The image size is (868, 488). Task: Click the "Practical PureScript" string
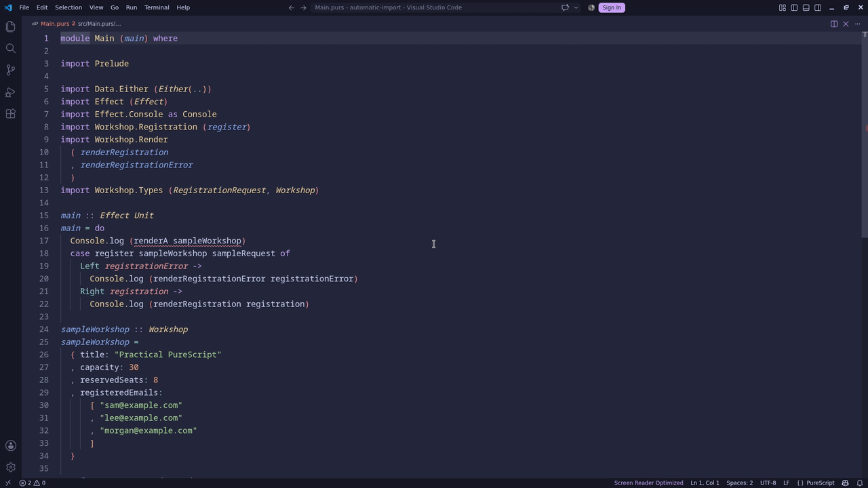tap(167, 354)
